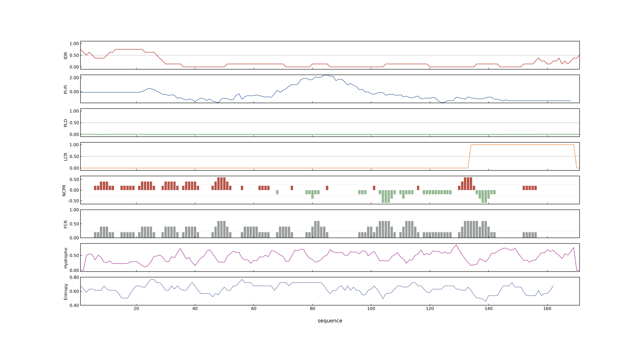Click x-axis tick label 100

click(371, 308)
